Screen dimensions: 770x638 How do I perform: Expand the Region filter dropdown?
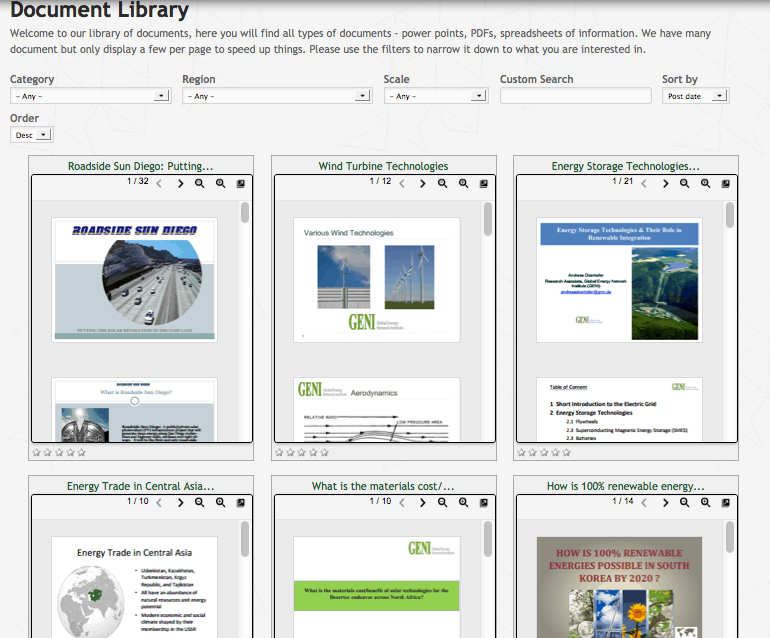click(x=277, y=96)
